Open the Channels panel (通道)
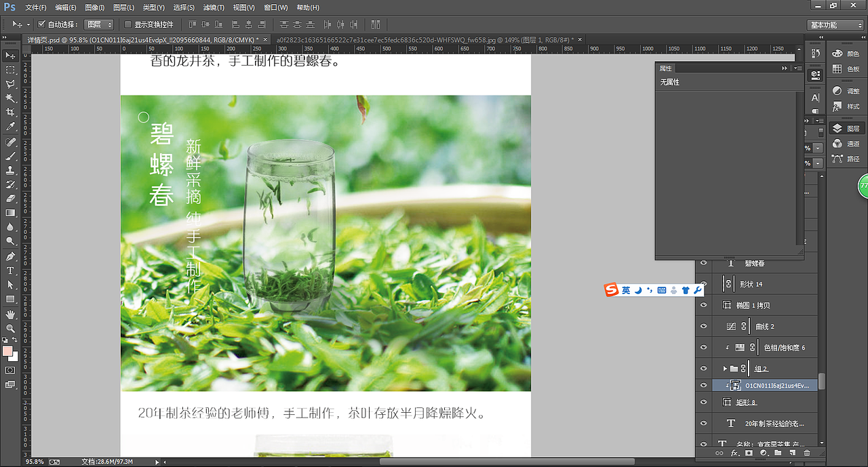The height and width of the screenshot is (467, 868). click(846, 144)
